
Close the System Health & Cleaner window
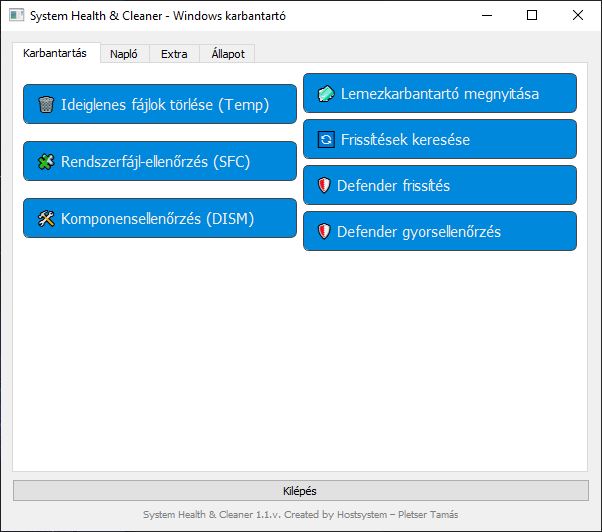click(x=577, y=15)
